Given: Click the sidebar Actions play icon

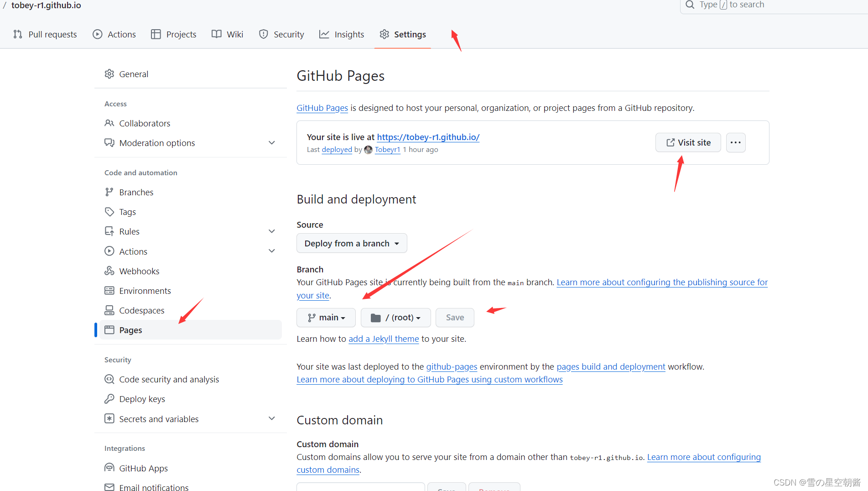Looking at the screenshot, I should tap(109, 251).
